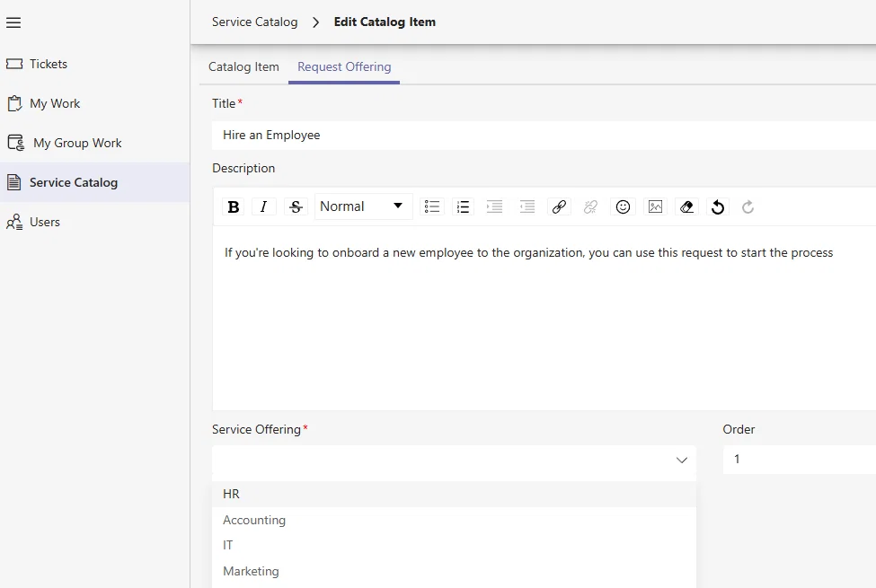Viewport: 876px width, 588px height.
Task: Open the emoji picker
Action: (x=623, y=206)
